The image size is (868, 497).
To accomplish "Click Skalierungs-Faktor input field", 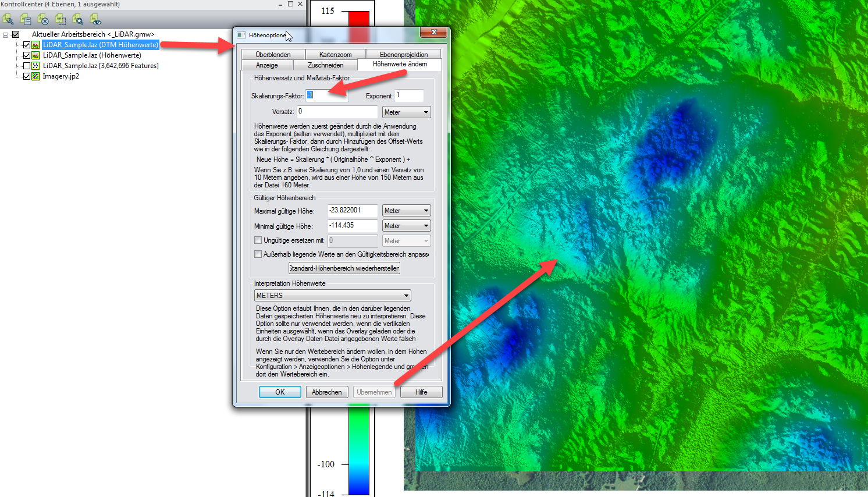I will [x=327, y=95].
